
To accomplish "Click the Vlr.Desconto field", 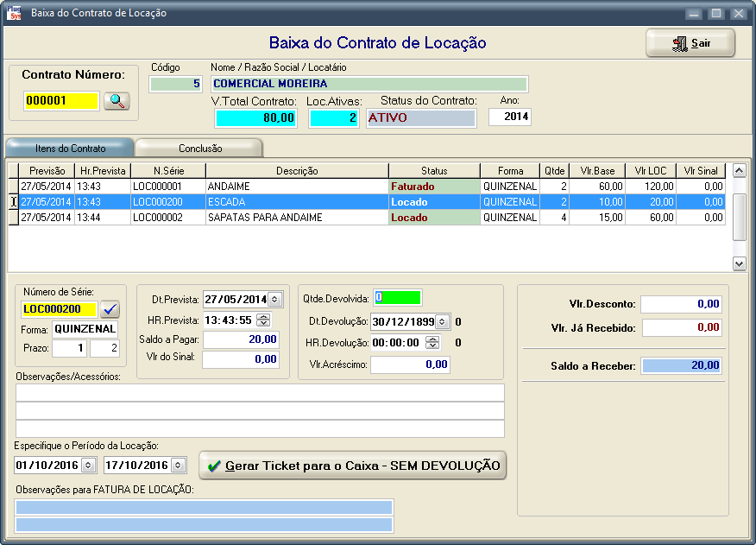I will 681,304.
